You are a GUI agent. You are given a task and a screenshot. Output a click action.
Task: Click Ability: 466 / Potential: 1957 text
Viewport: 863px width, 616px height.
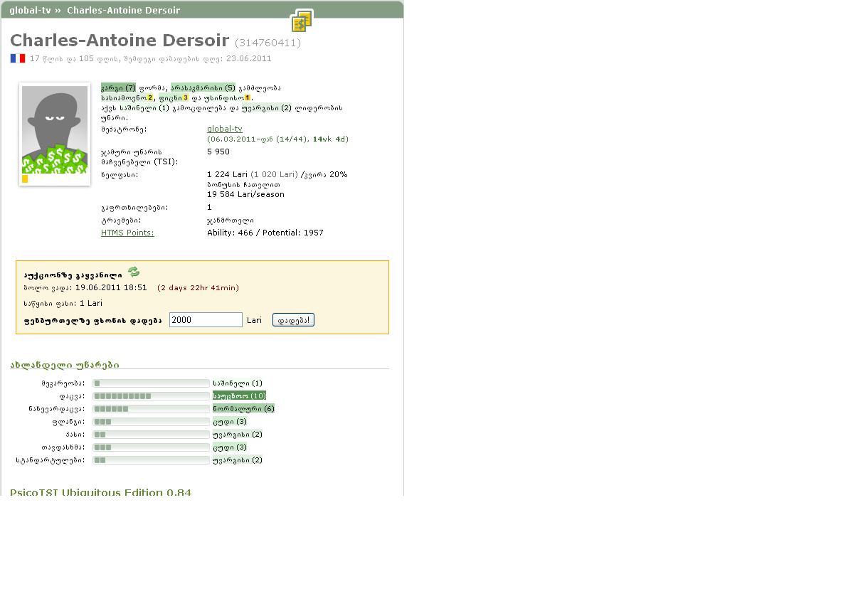pyautogui.click(x=265, y=233)
